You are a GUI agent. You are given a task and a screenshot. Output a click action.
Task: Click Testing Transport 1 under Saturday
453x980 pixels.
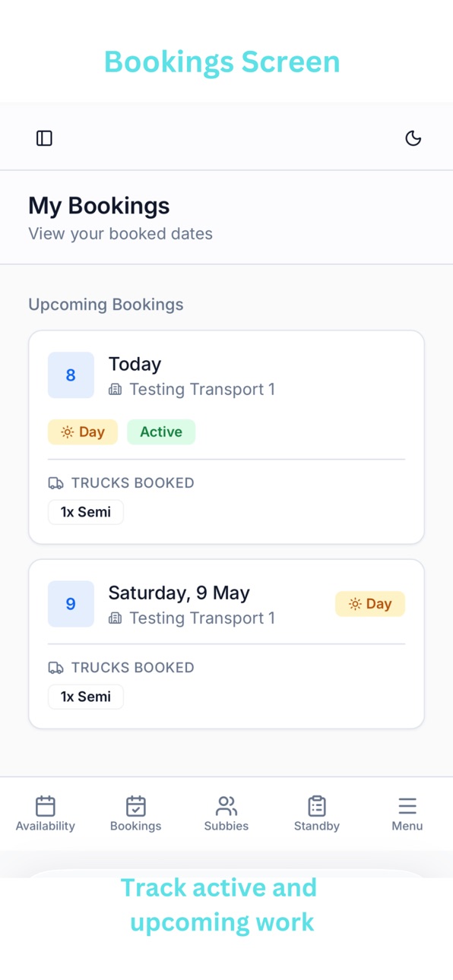click(x=202, y=618)
